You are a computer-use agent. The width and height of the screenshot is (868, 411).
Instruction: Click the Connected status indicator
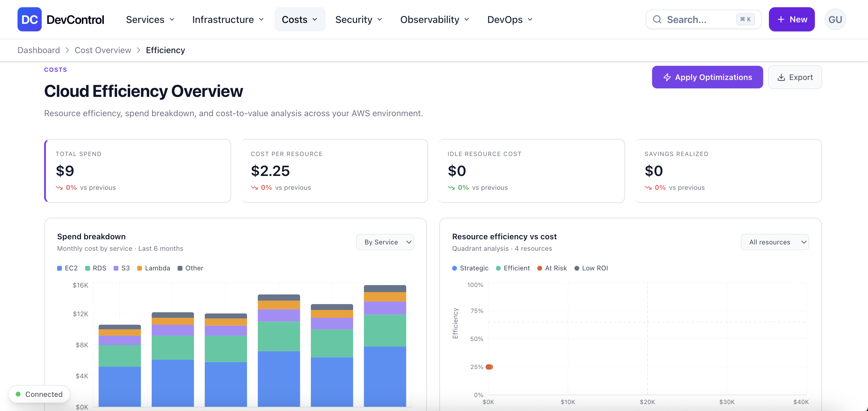tap(40, 394)
